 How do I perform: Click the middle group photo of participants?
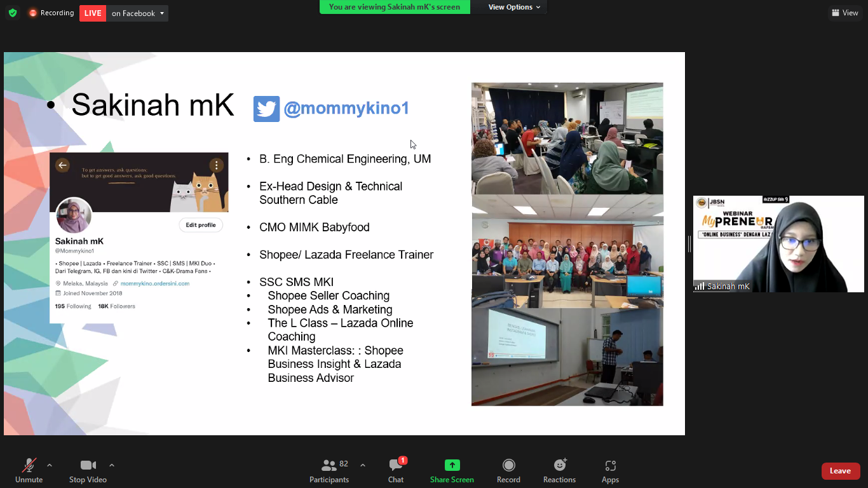[567, 252]
